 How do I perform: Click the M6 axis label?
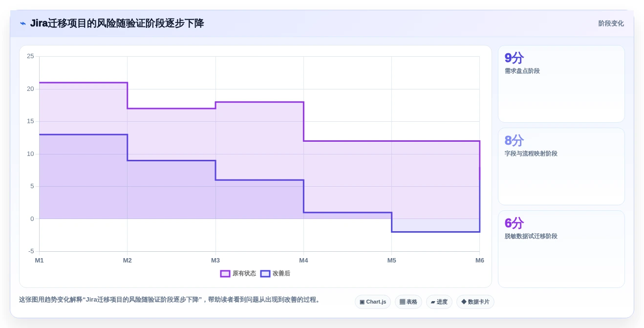pyautogui.click(x=480, y=261)
